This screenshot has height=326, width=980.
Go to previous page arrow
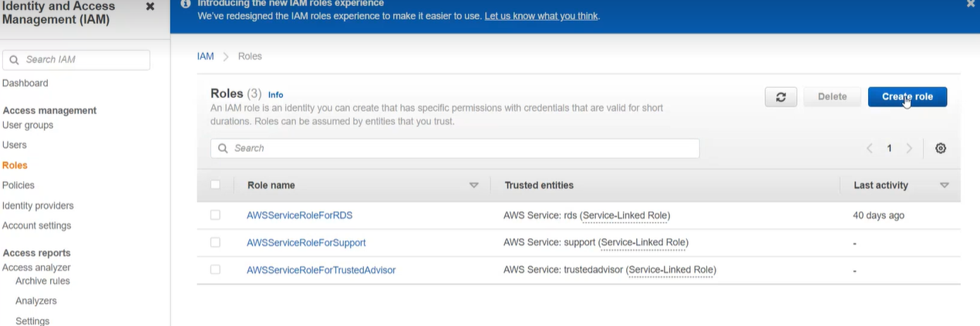click(x=870, y=149)
